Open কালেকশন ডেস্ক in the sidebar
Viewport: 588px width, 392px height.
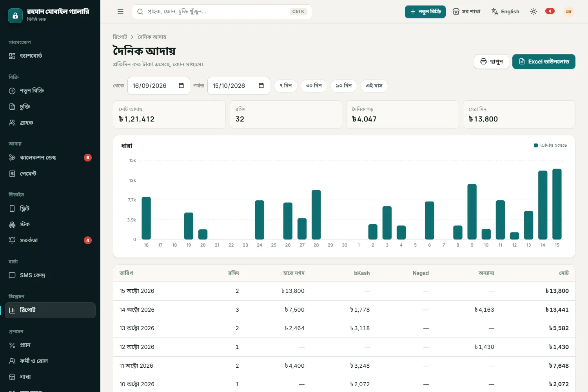pos(50,158)
